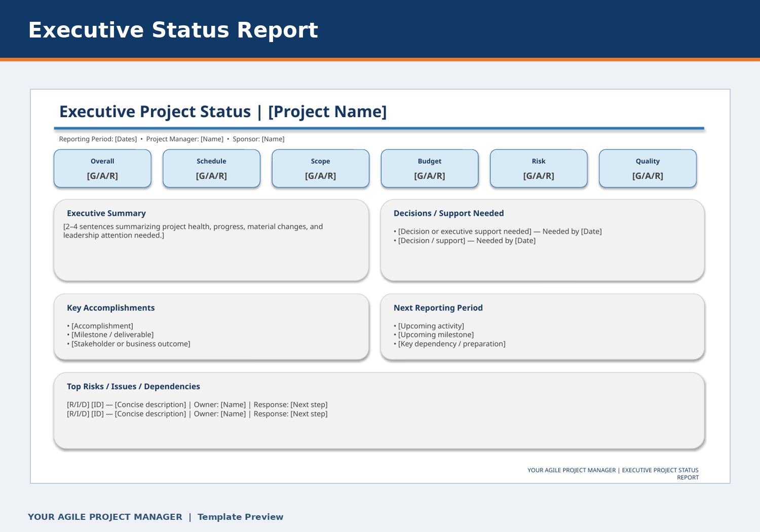
Task: Select the "[Upcoming activity]" bullet
Action: pyautogui.click(x=429, y=326)
